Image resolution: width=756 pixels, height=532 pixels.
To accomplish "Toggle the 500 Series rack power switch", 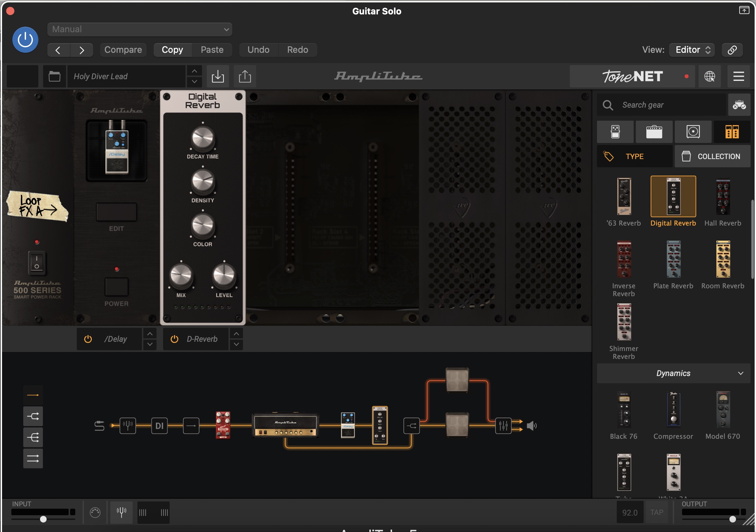I will click(37, 263).
